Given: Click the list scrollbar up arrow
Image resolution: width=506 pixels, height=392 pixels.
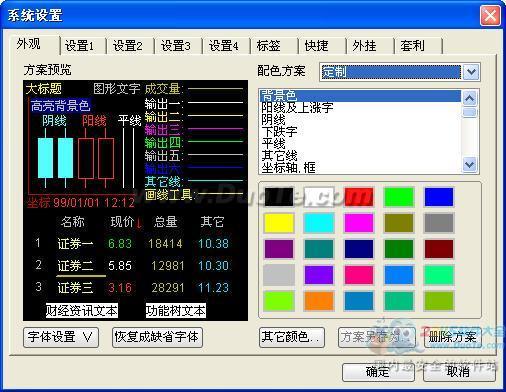Looking at the screenshot, I should [470, 98].
